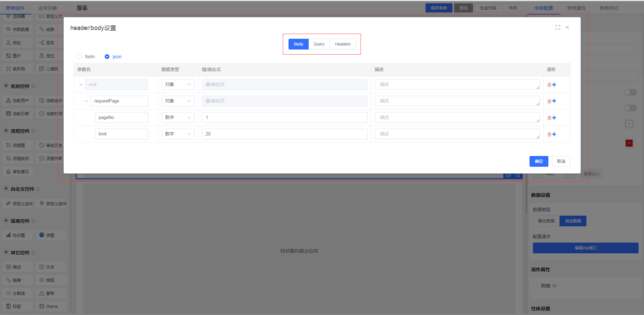Delete the root parameter row
644x315 pixels.
coord(549,85)
